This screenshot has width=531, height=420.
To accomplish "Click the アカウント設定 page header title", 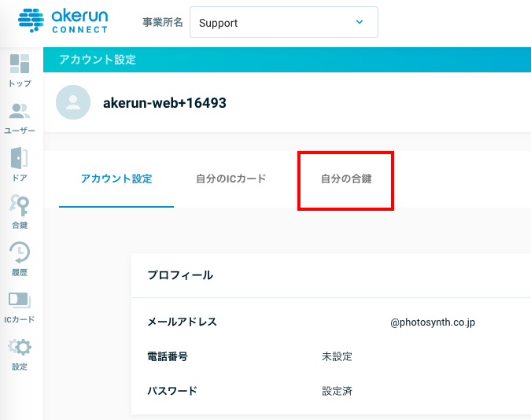I will 98,60.
